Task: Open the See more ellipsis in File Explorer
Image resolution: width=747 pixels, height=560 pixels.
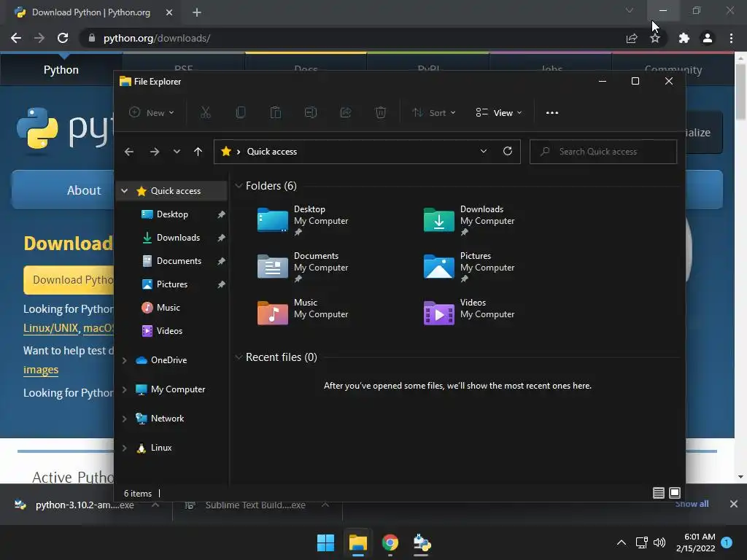Action: (552, 113)
